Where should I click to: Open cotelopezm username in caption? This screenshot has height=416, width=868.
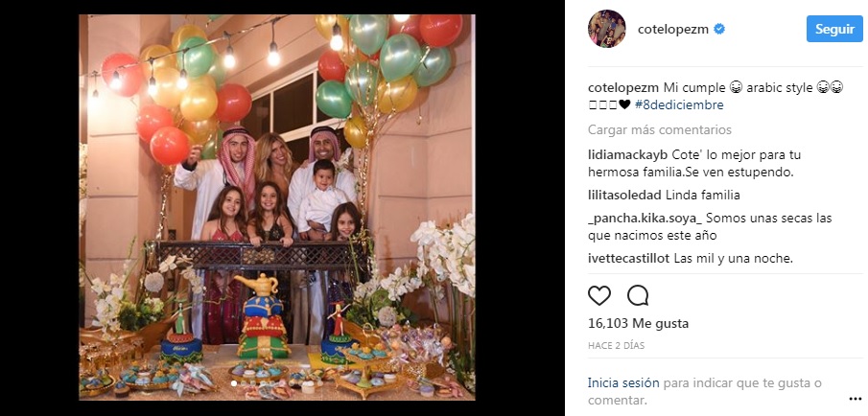(x=623, y=88)
